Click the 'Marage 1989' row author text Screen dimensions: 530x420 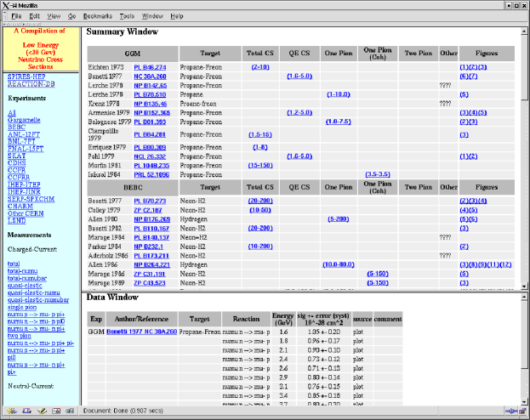click(x=106, y=283)
